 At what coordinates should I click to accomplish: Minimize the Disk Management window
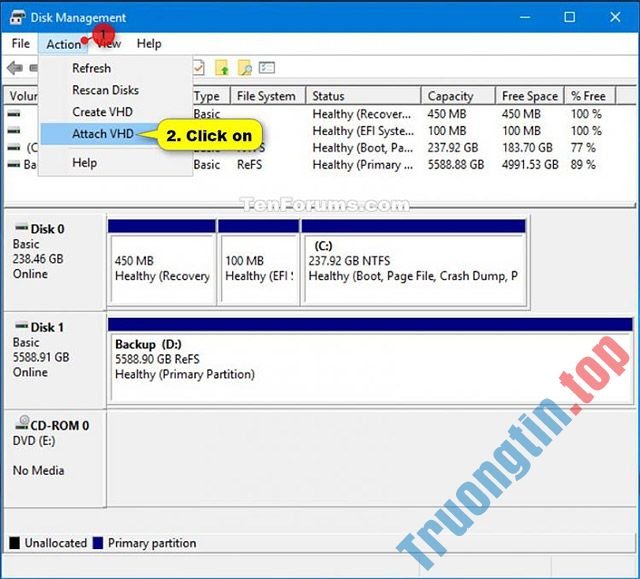click(x=525, y=17)
